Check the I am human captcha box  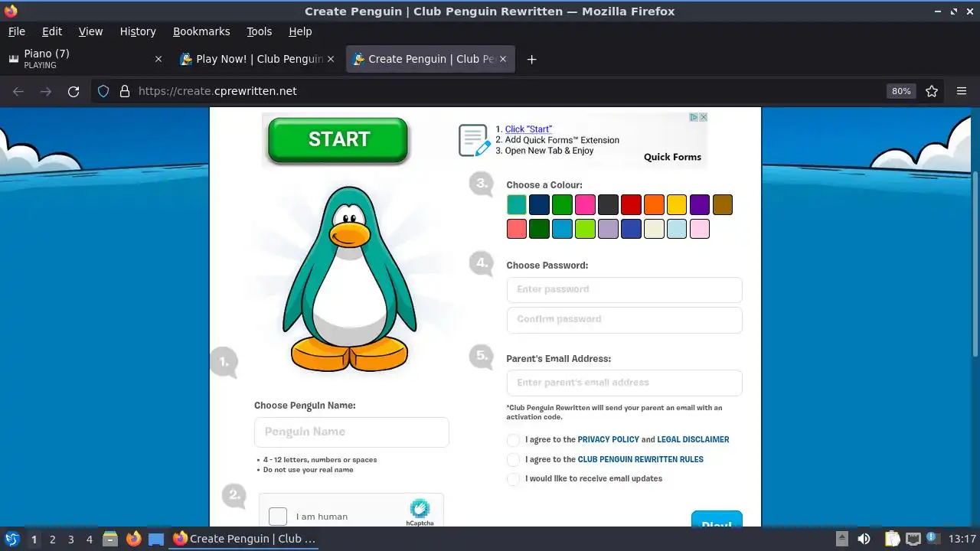coord(278,517)
